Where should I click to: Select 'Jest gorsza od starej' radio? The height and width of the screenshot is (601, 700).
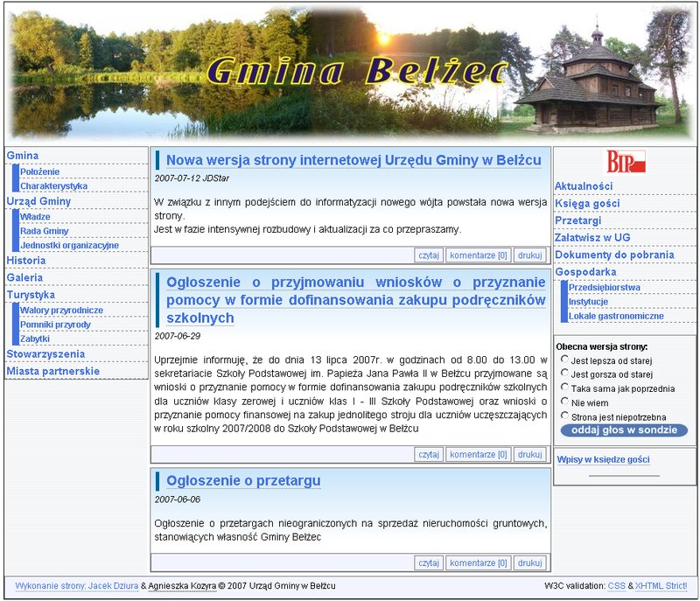(x=564, y=373)
